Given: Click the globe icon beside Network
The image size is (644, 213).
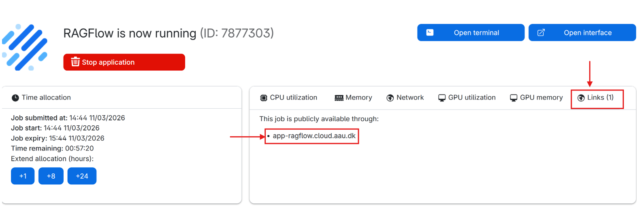Looking at the screenshot, I should pyautogui.click(x=390, y=98).
